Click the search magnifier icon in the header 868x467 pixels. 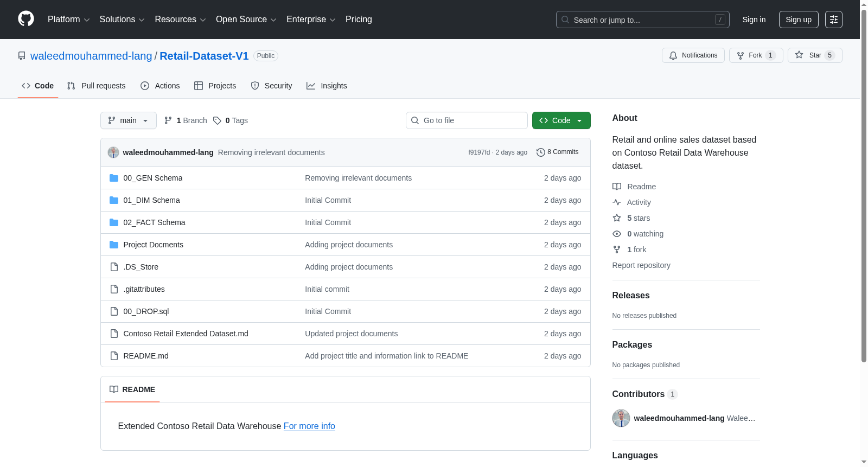(565, 20)
